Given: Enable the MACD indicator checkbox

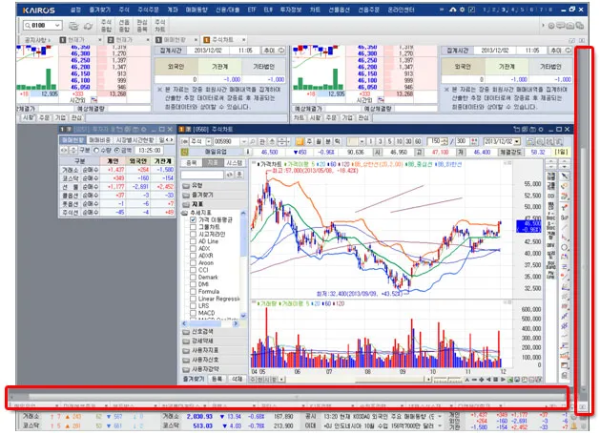Looking at the screenshot, I should point(193,313).
